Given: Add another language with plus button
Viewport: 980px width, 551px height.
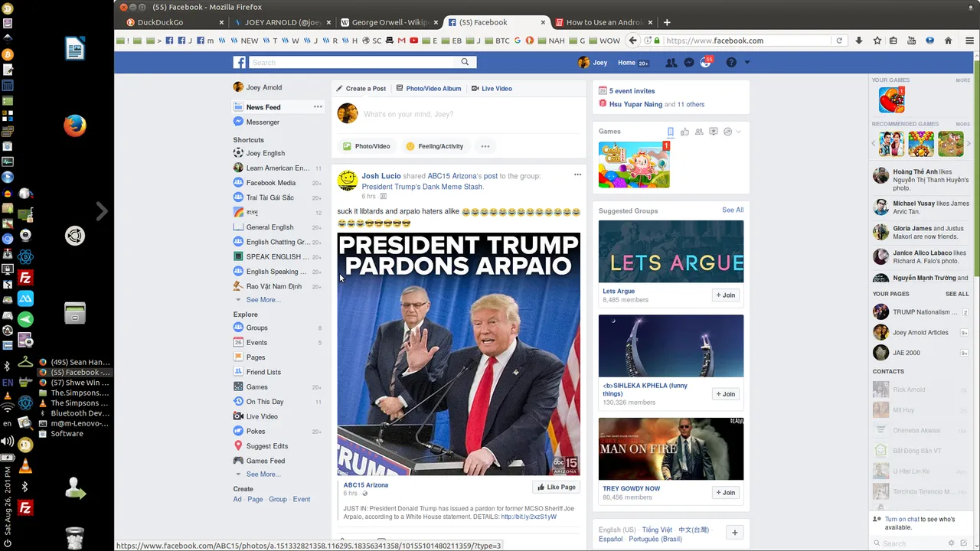Looking at the screenshot, I should pyautogui.click(x=734, y=533).
